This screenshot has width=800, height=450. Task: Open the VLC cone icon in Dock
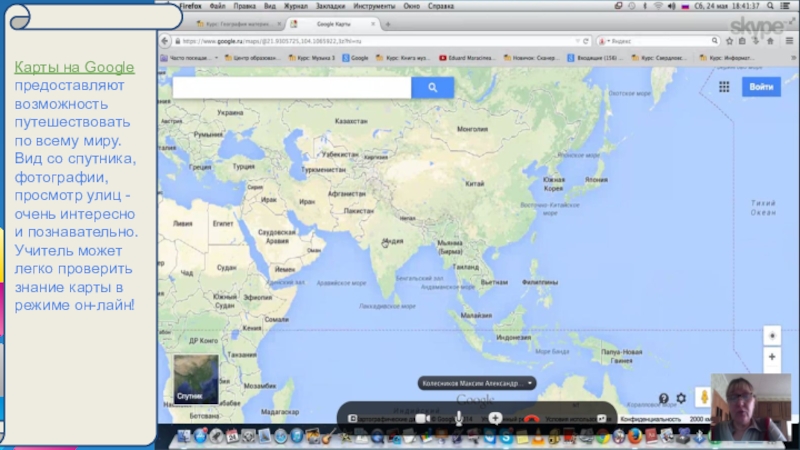538,437
